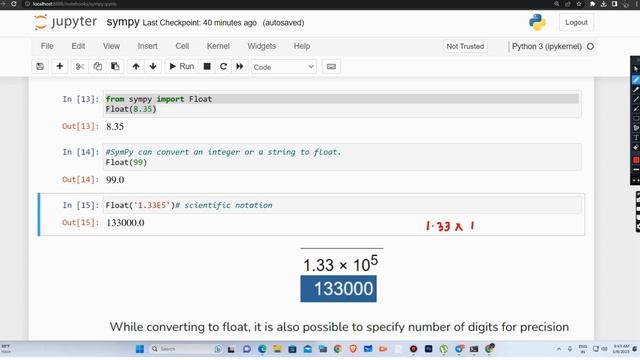The height and width of the screenshot is (360, 640).
Task: Click into code cell In [15] Float('1.33E5')
Action: pos(342,205)
